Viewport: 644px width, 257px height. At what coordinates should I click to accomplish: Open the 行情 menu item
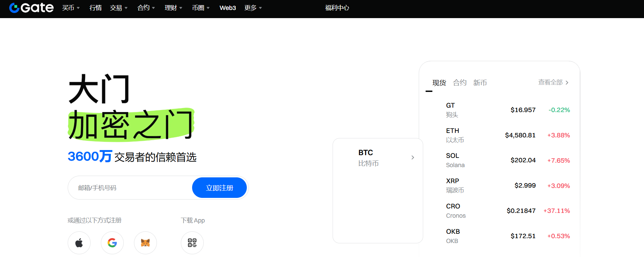(x=95, y=8)
